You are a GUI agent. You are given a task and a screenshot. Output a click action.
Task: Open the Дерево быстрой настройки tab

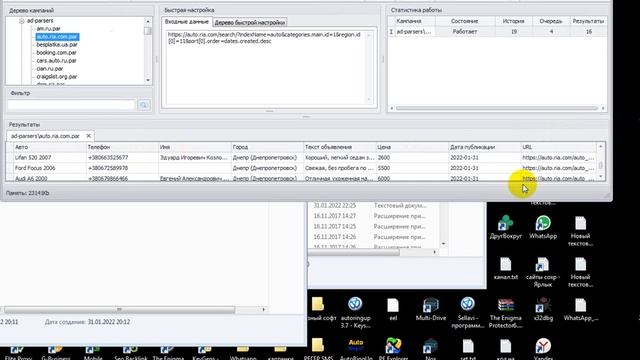[x=250, y=22]
